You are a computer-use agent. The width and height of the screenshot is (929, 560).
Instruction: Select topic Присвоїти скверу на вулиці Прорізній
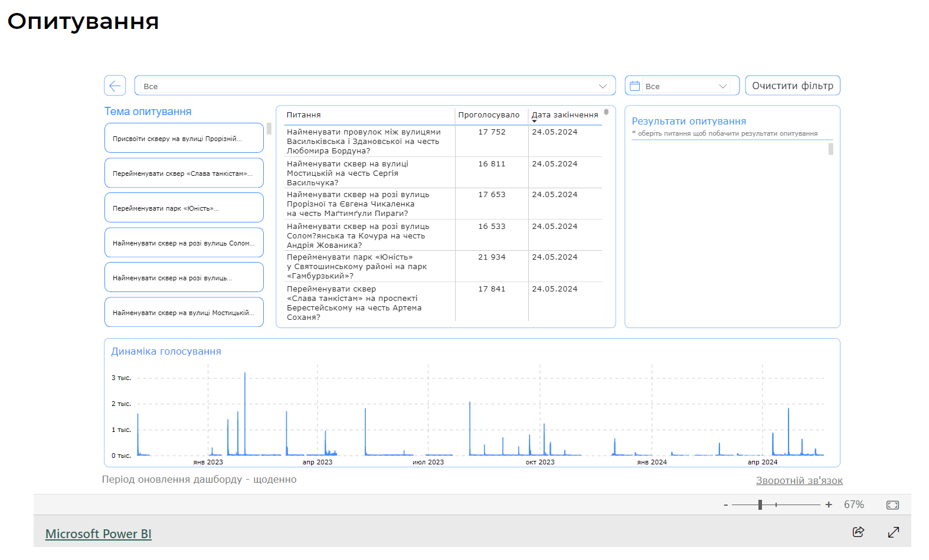(184, 138)
